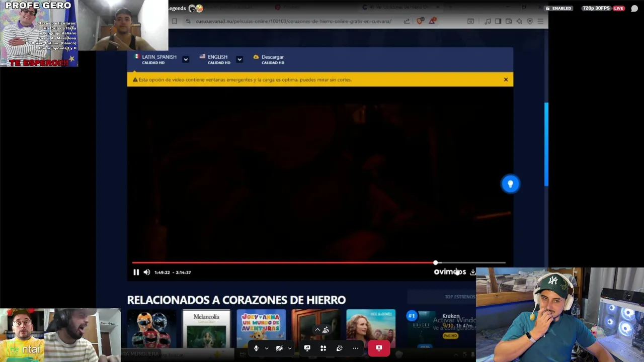644x362 pixels.
Task: Click the ENABLED status indicator
Action: click(x=558, y=8)
